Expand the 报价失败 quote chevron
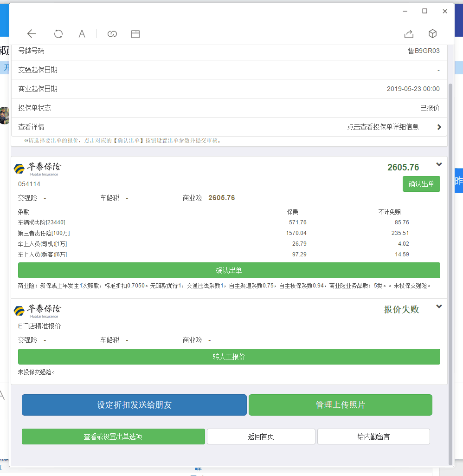Viewport: 463px width, 476px height. point(439,306)
